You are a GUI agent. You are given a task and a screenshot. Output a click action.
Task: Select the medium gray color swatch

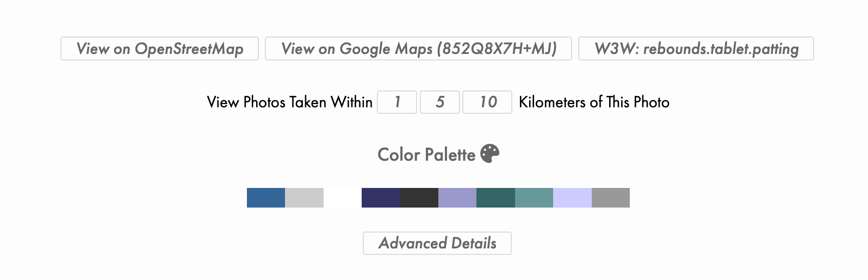click(x=611, y=198)
